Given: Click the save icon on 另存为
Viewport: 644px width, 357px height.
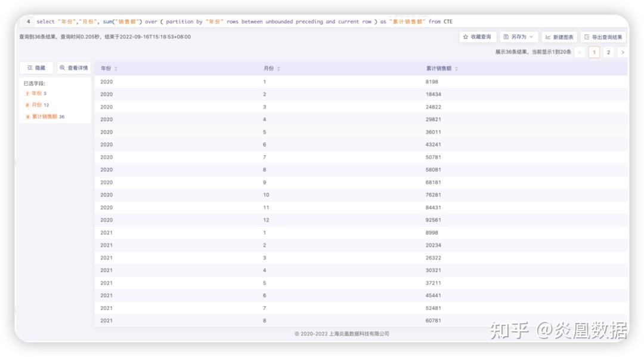Looking at the screenshot, I should click(506, 37).
